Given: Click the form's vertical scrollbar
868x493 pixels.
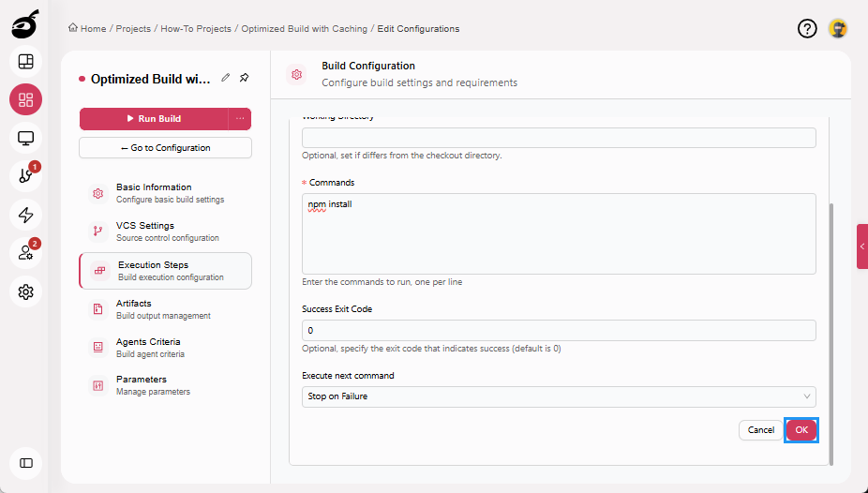Looking at the screenshot, I should (x=831, y=334).
